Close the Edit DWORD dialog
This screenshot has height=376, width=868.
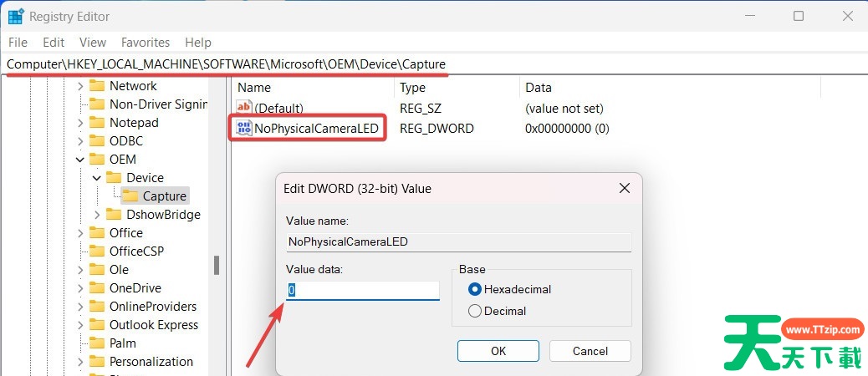[625, 189]
